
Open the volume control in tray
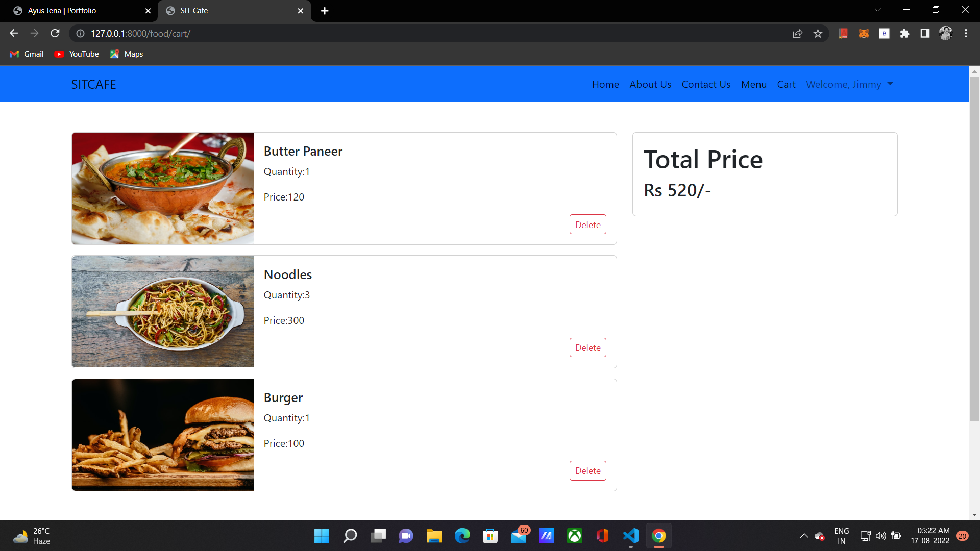pos(881,536)
